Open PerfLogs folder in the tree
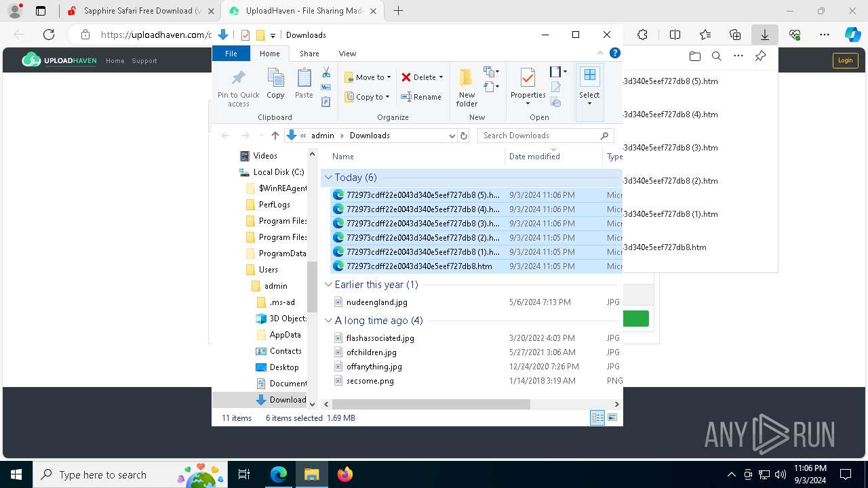 [x=274, y=205]
